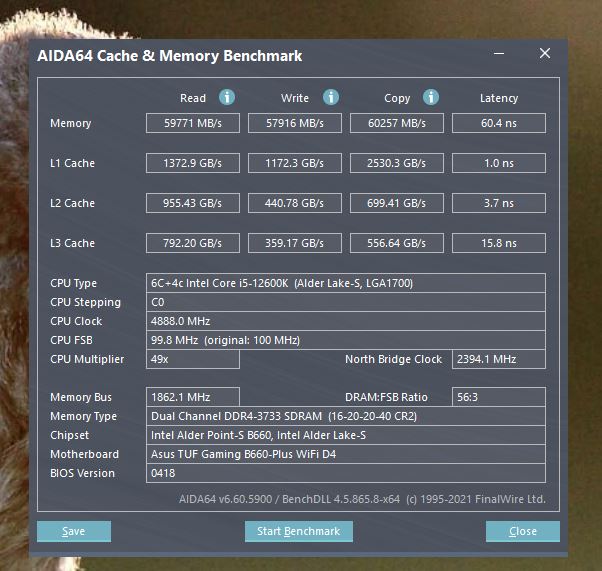Click the Start Benchmark button
602x571 pixels.
299,531
